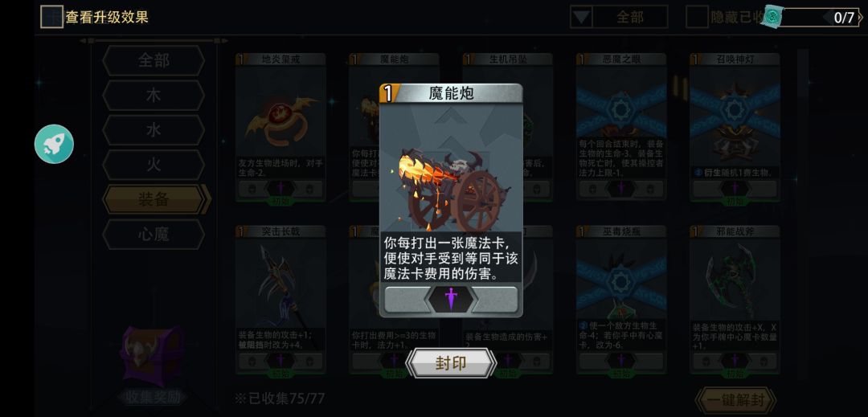This screenshot has height=417, width=868.
Task: Select the 巫毒烧瓶 sealed card
Action: coord(621,300)
